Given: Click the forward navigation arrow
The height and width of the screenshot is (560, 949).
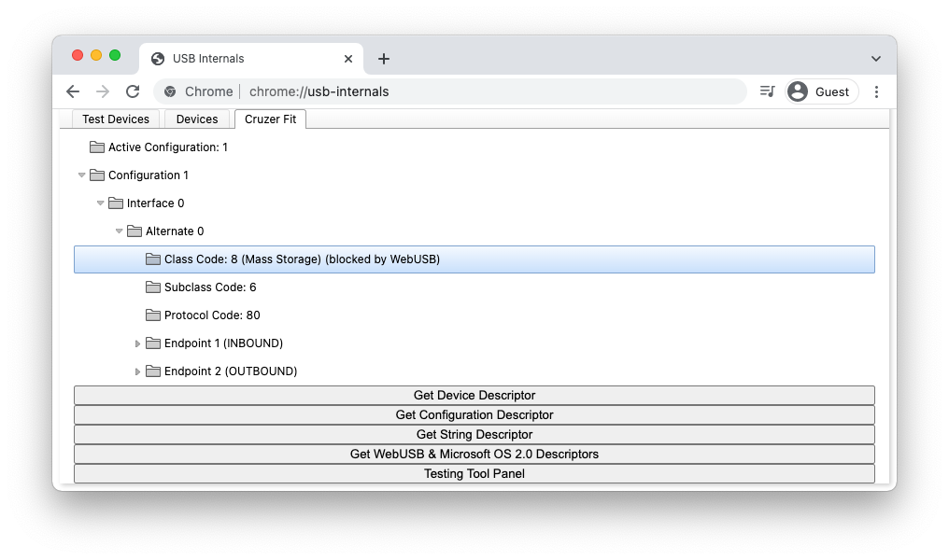Looking at the screenshot, I should 103,91.
